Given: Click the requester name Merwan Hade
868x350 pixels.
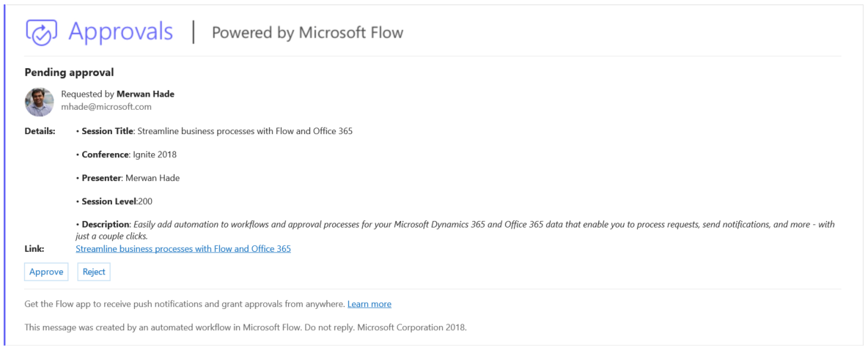Looking at the screenshot, I should coord(145,94).
